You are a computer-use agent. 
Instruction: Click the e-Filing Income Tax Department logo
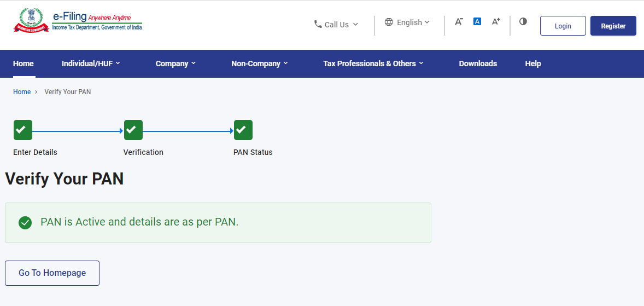(78, 21)
